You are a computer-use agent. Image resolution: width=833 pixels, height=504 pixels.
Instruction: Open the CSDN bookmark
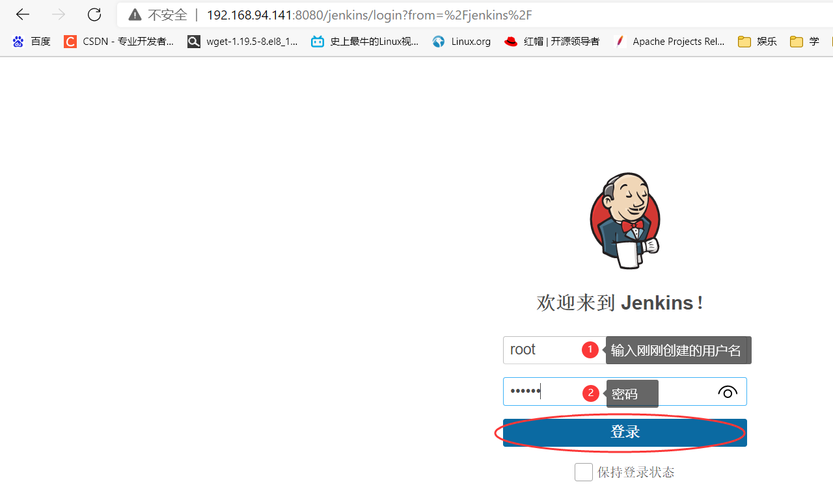pos(119,42)
